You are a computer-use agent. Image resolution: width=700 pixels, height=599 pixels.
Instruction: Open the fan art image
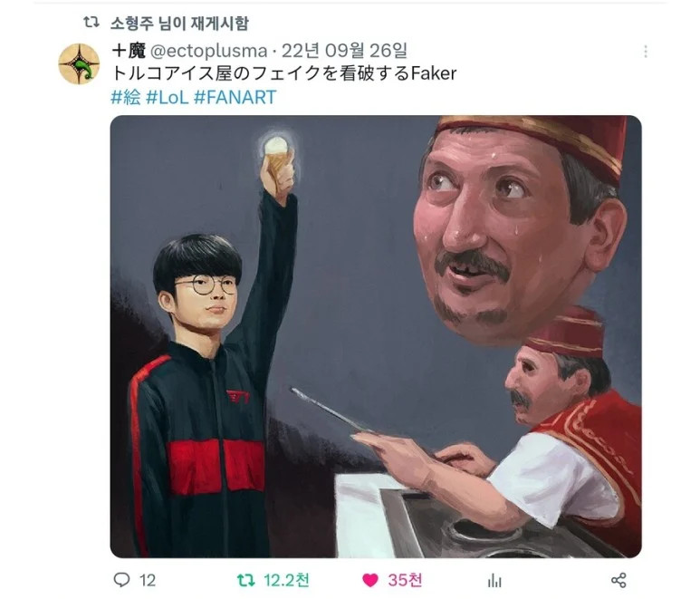pyautogui.click(x=376, y=336)
